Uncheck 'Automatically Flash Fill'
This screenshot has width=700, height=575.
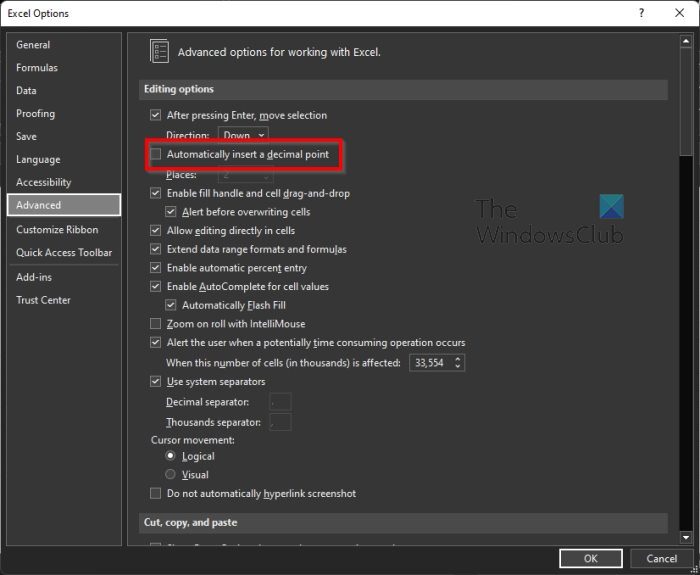click(x=171, y=305)
